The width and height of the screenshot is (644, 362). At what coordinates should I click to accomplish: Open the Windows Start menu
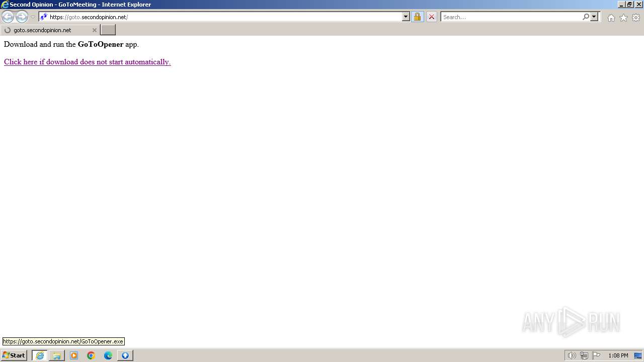(14, 355)
